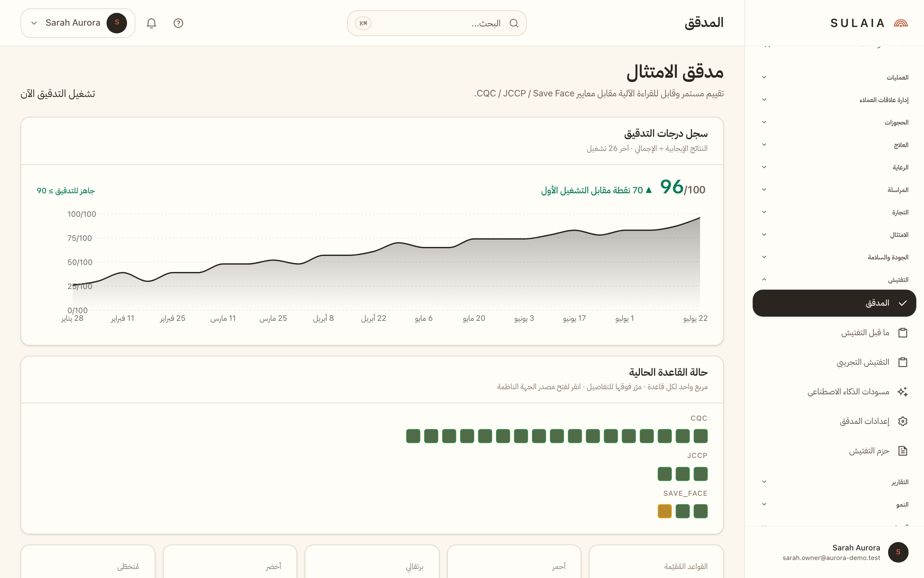
Task: Click the Sulaia logo icon
Action: click(901, 23)
